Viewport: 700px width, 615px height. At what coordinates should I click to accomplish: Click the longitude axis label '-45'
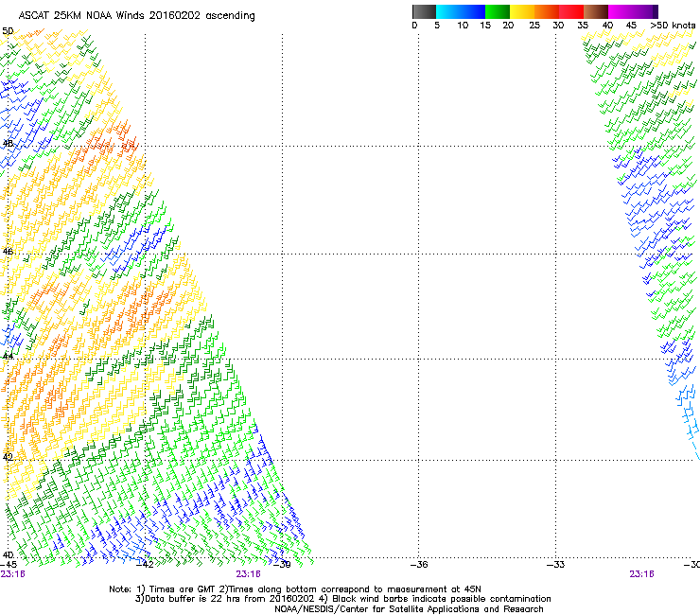point(9,565)
